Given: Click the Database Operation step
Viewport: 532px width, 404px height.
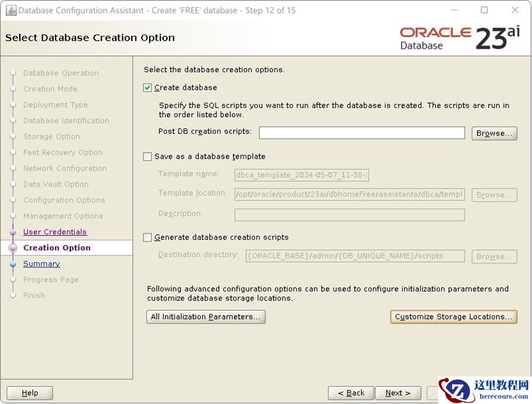Looking at the screenshot, I should (61, 74).
